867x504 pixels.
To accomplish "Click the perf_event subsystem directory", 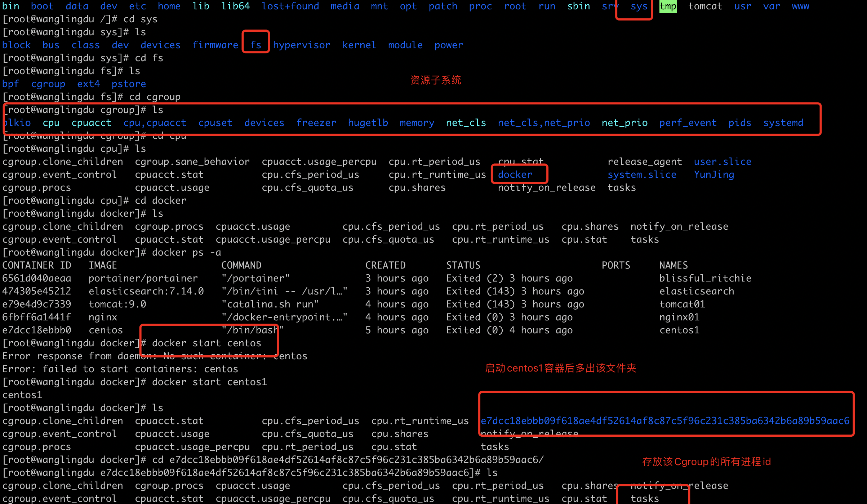I will click(688, 123).
